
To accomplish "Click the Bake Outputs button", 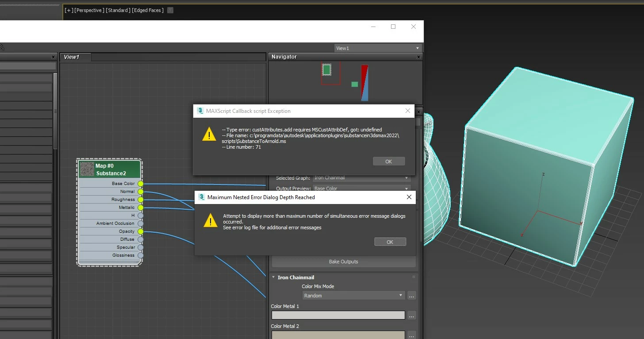I will pos(344,262).
